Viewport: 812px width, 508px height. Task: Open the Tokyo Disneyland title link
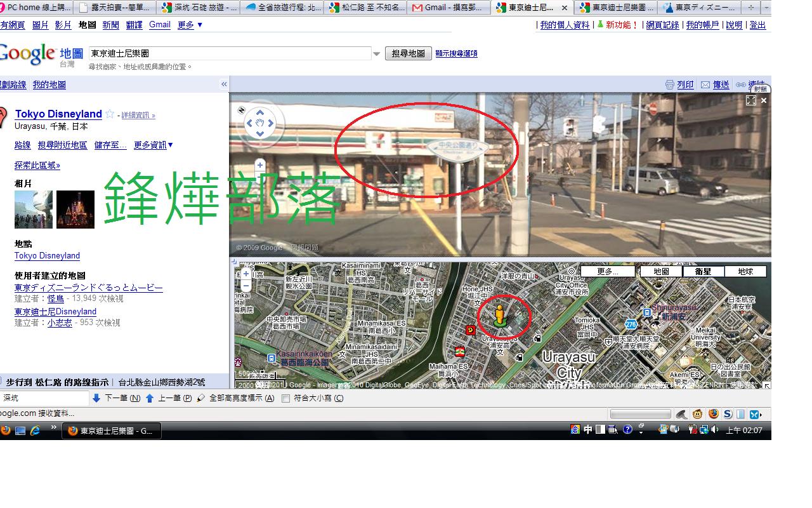tap(58, 114)
